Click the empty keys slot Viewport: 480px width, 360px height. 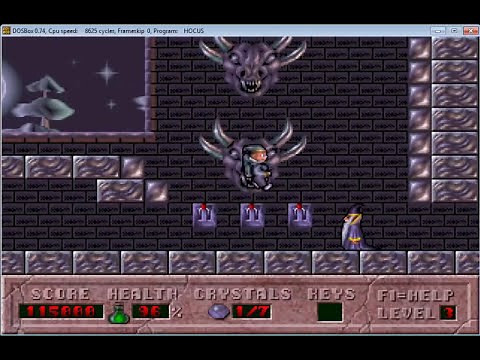click(330, 312)
